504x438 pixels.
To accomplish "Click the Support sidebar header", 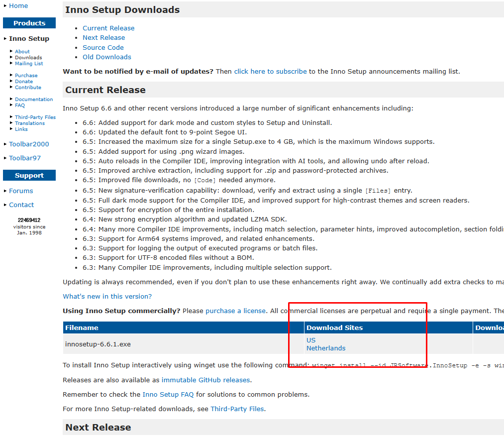I will [29, 176].
